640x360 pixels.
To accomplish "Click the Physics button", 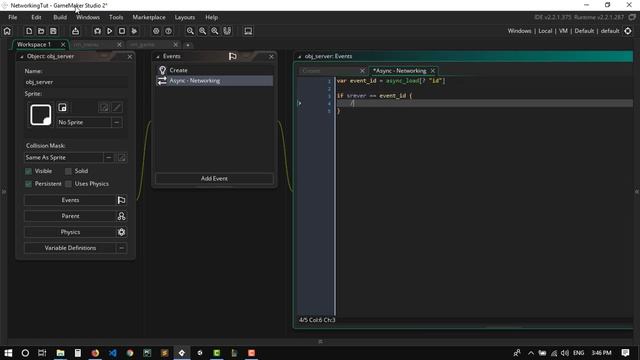I will coord(70,232).
